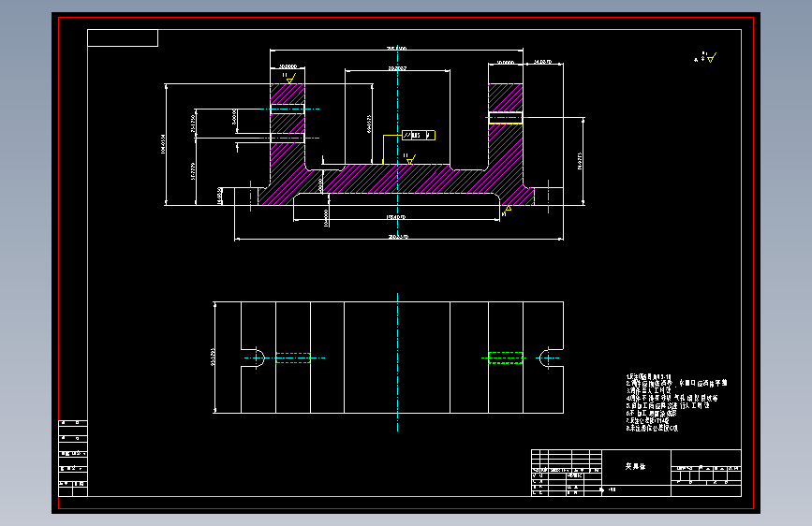Select the last (eighth) technical note line
Viewport: 812px width, 526px height.
point(652,428)
